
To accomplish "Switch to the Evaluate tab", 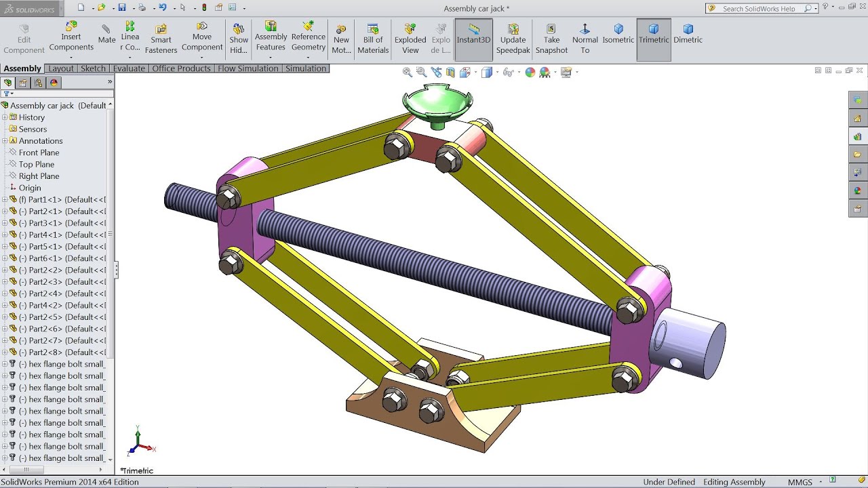I will point(129,68).
